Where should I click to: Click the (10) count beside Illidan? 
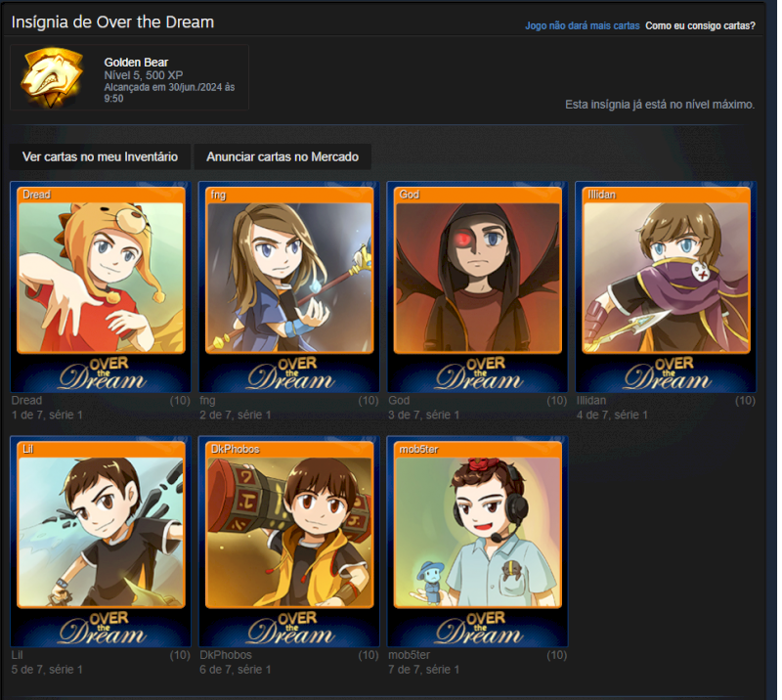pyautogui.click(x=745, y=400)
